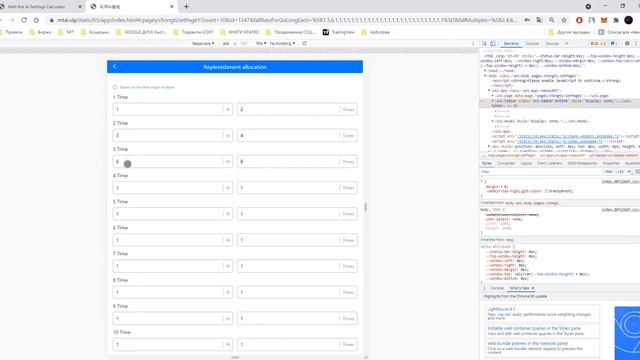Toggle the device toolbar icon
This screenshot has height=360, width=640.
493,44
